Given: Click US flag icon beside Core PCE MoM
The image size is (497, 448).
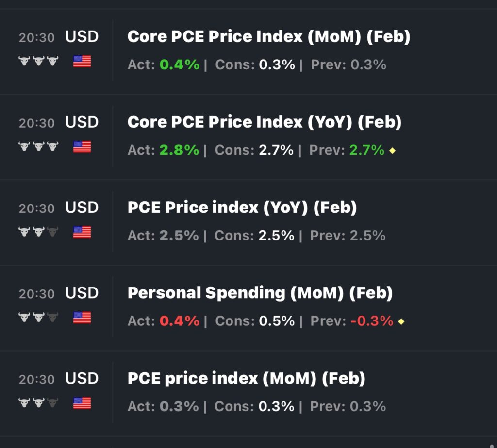Looking at the screenshot, I should [x=82, y=61].
